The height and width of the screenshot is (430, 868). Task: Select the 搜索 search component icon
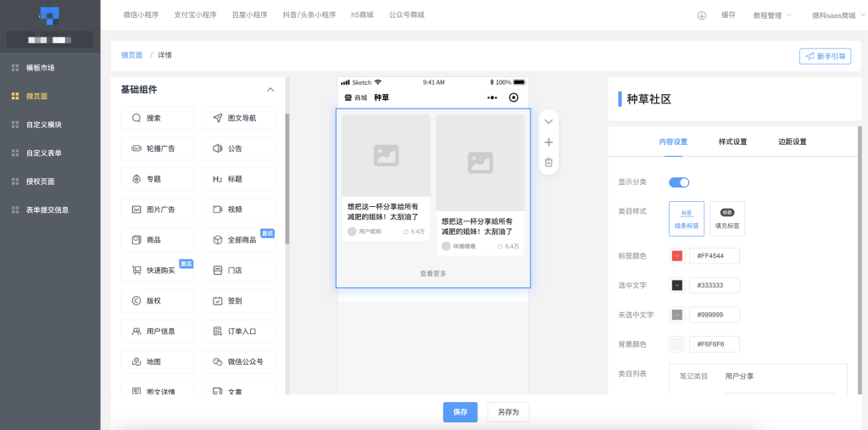coord(136,118)
